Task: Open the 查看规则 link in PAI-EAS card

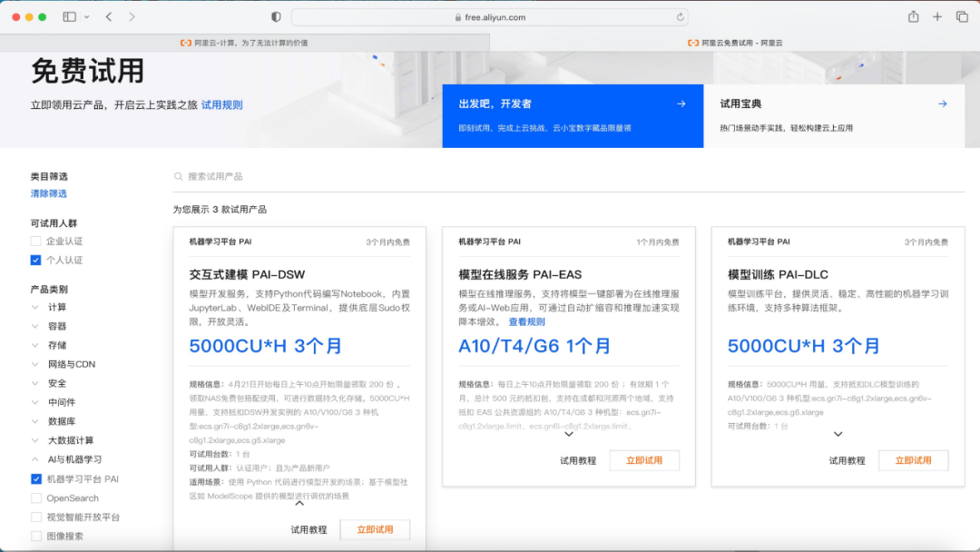Action: [x=526, y=322]
